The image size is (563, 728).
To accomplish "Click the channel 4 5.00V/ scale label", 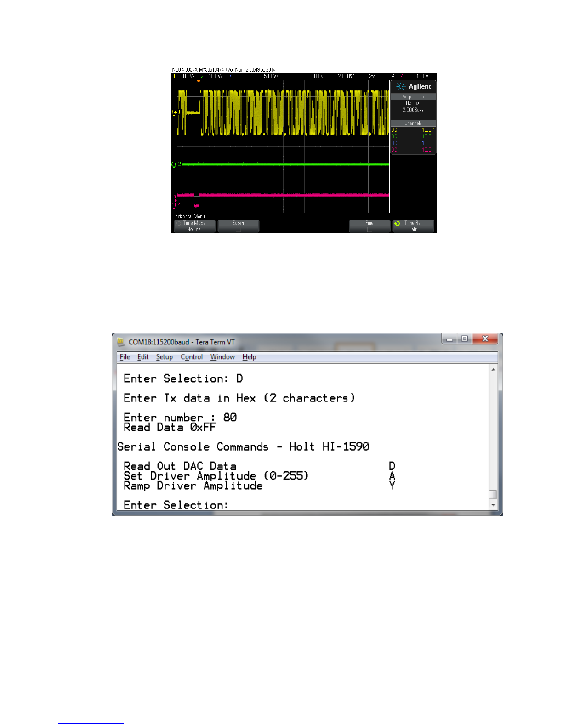I will point(271,76).
